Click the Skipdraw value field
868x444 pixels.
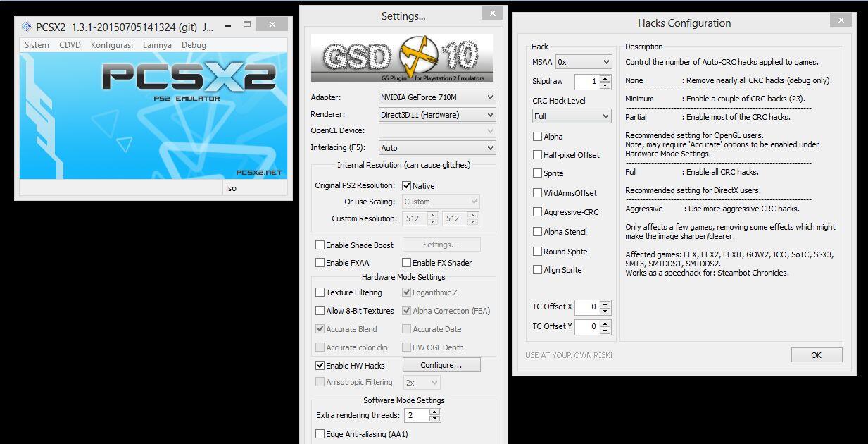pyautogui.click(x=587, y=82)
